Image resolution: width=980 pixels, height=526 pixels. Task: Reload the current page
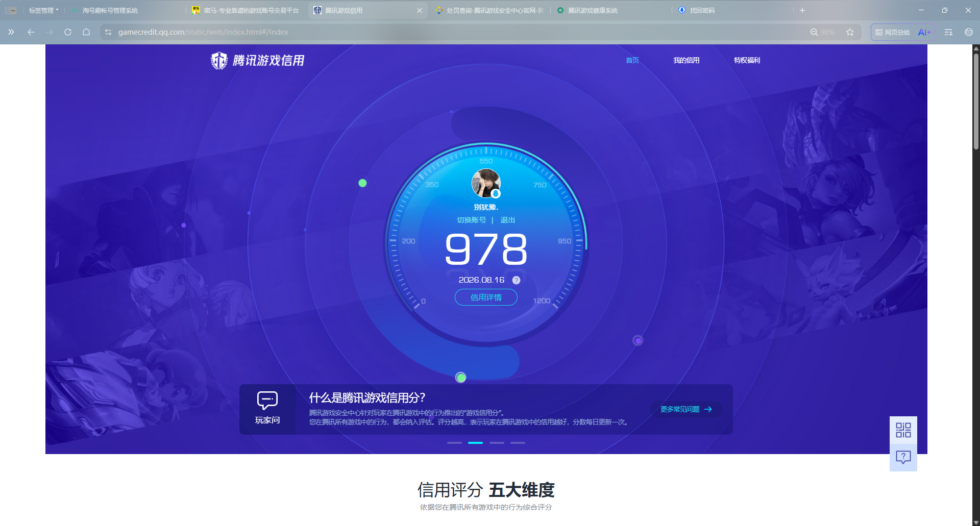(x=68, y=32)
